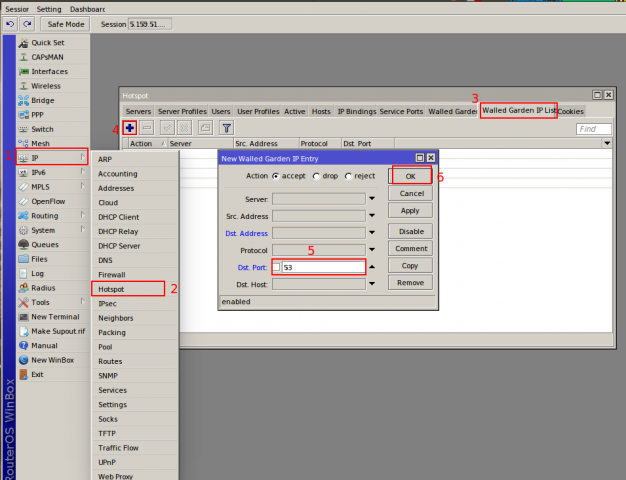Switch to the Walled Garden IP List tab
The height and width of the screenshot is (480, 626).
tap(518, 111)
